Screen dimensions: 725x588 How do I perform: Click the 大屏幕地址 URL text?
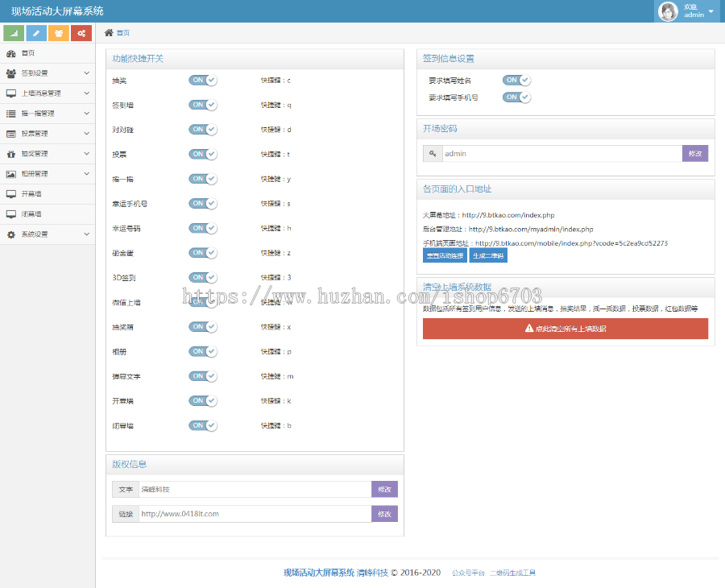[508, 215]
